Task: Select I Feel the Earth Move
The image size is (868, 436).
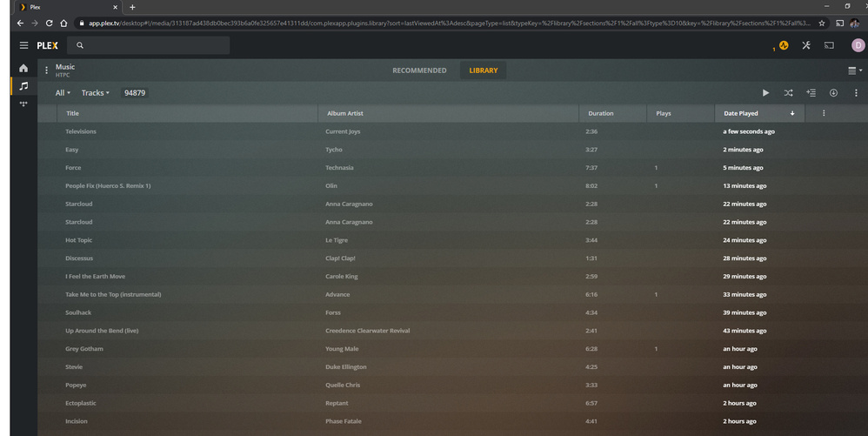Action: (95, 276)
